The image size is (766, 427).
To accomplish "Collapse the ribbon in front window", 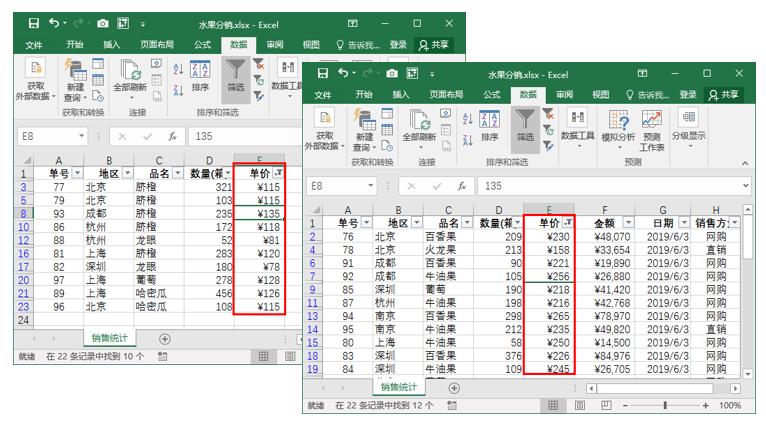I will point(745,163).
